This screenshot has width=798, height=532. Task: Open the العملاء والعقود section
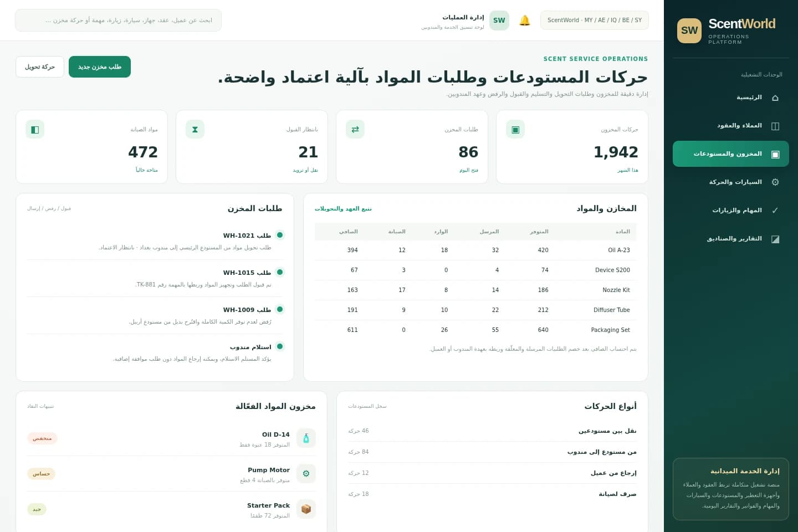(x=731, y=126)
